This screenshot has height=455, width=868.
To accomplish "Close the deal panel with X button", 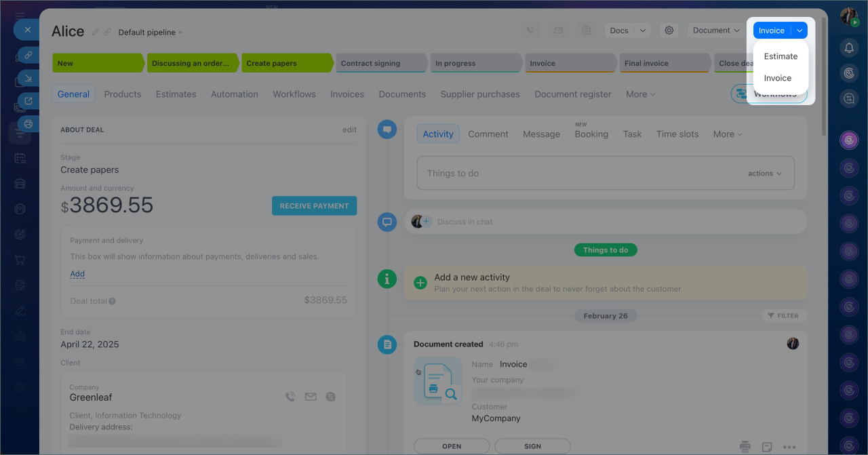I will coord(27,30).
